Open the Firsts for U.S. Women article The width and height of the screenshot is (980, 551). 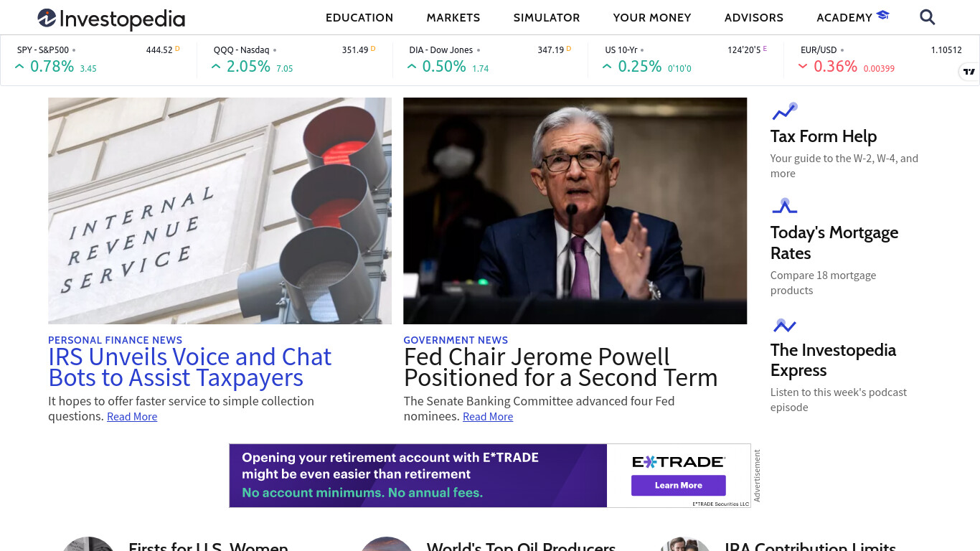(208, 547)
